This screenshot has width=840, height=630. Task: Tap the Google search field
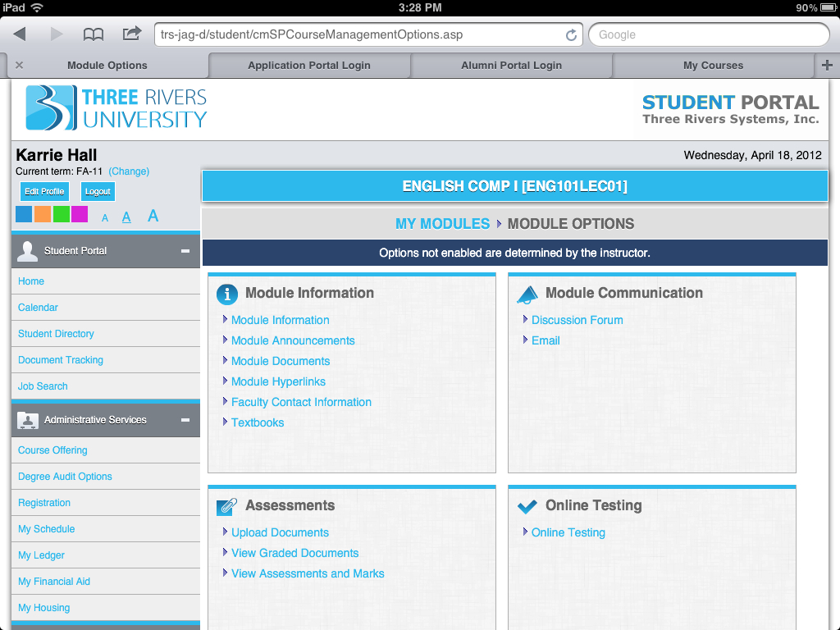point(709,35)
